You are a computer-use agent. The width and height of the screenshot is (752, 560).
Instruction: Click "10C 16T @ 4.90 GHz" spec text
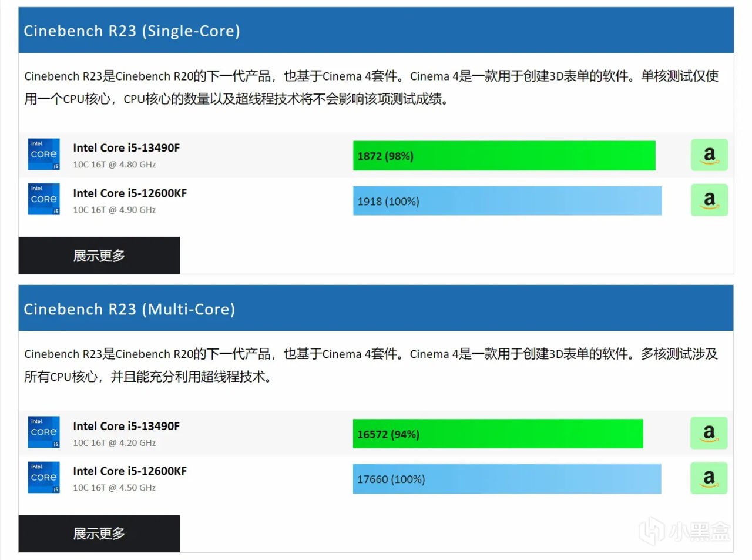[115, 210]
